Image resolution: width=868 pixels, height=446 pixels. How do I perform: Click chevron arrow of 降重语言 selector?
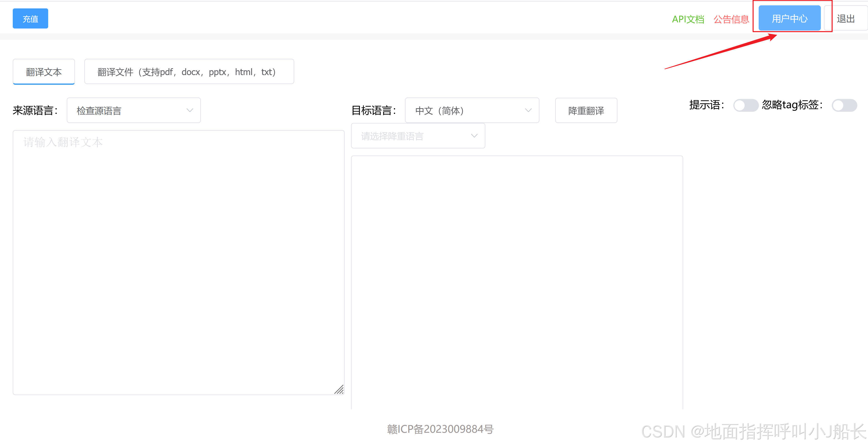474,136
